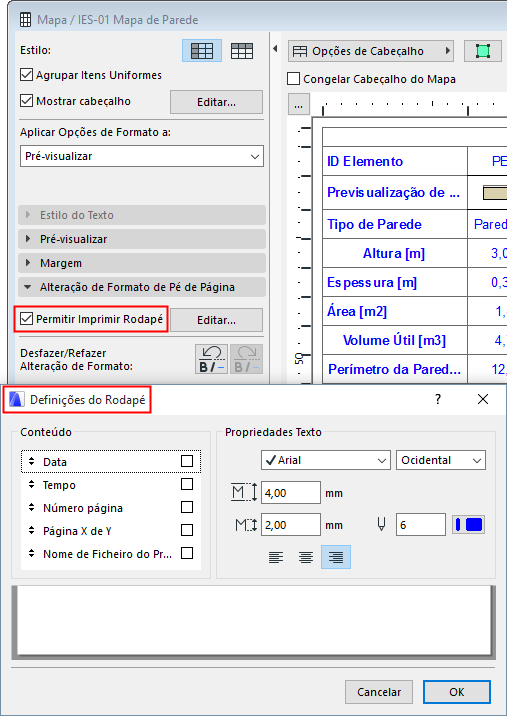Click the undo format change icon
Screen dimensions: 507x716
point(211,359)
